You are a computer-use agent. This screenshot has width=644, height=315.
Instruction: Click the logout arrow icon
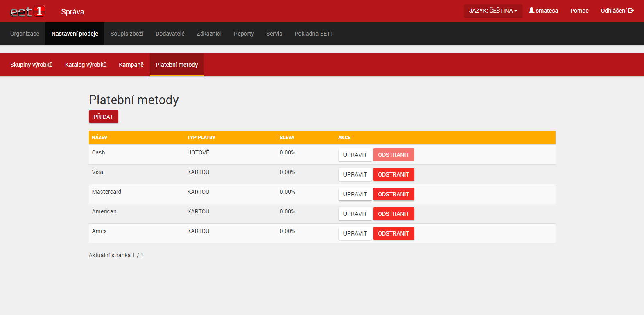(x=631, y=11)
